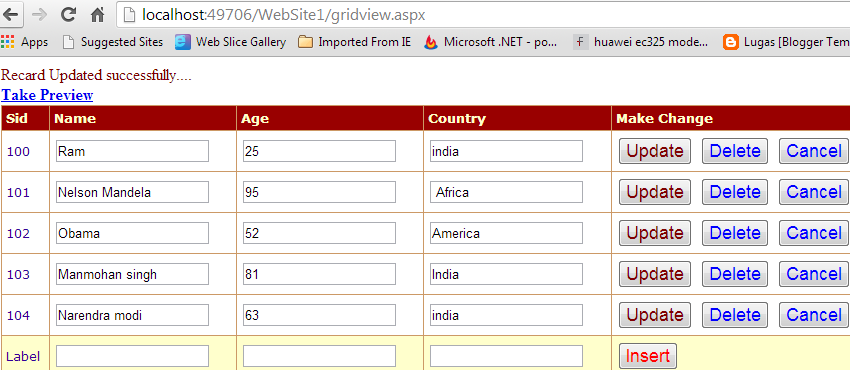Reload the page with refresh icon
This screenshot has width=850, height=370.
[x=68, y=15]
